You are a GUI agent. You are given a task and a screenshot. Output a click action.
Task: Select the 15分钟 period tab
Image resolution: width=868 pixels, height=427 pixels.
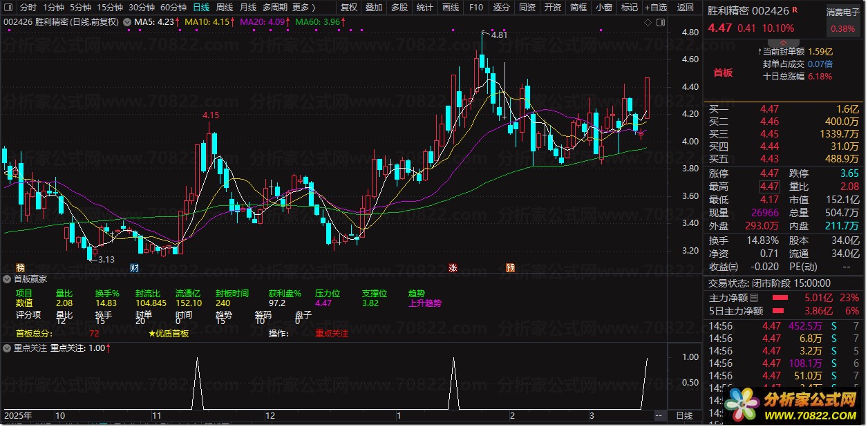110,8
